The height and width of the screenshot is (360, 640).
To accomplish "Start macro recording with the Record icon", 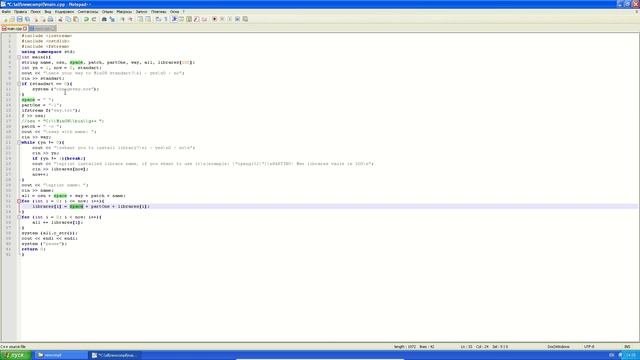I will (215, 19).
